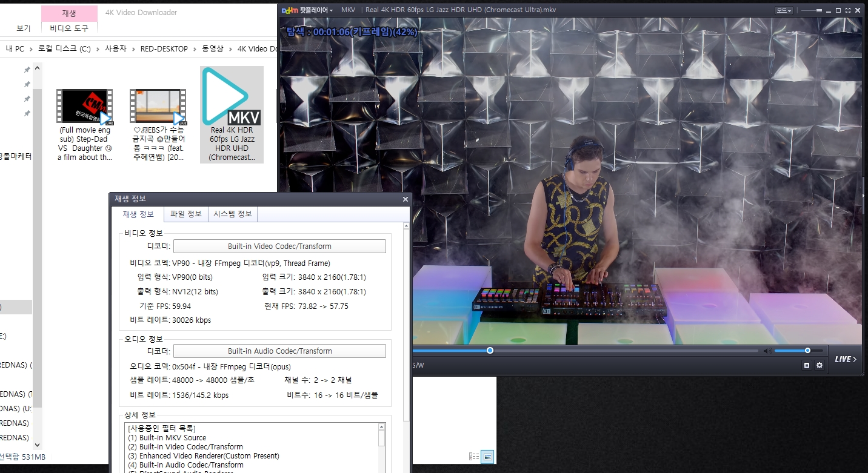Screen dimensions: 868x473
Task: Toggle PotPlayer fullscreen icon in title bar
Action: point(848,10)
